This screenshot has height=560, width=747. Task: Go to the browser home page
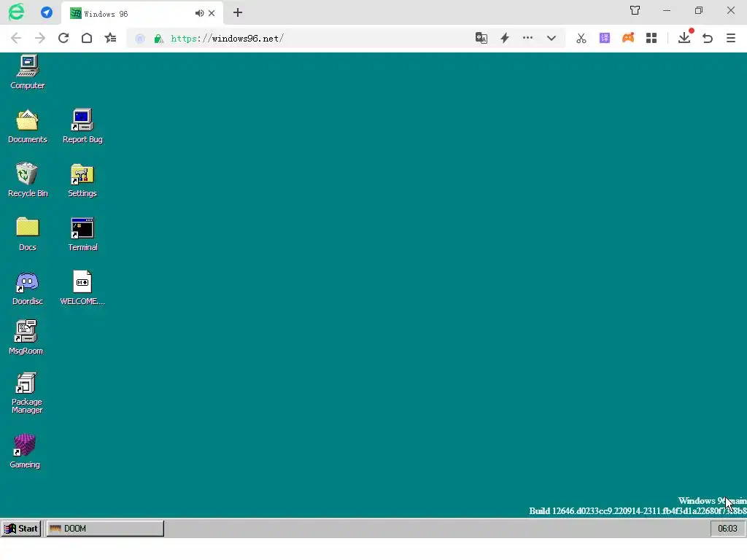click(x=87, y=38)
